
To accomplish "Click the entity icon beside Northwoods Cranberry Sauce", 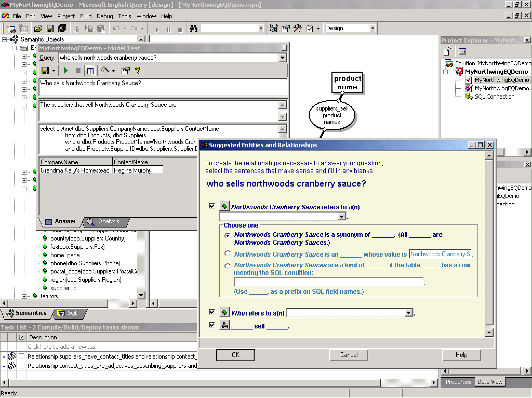I will tap(224, 206).
